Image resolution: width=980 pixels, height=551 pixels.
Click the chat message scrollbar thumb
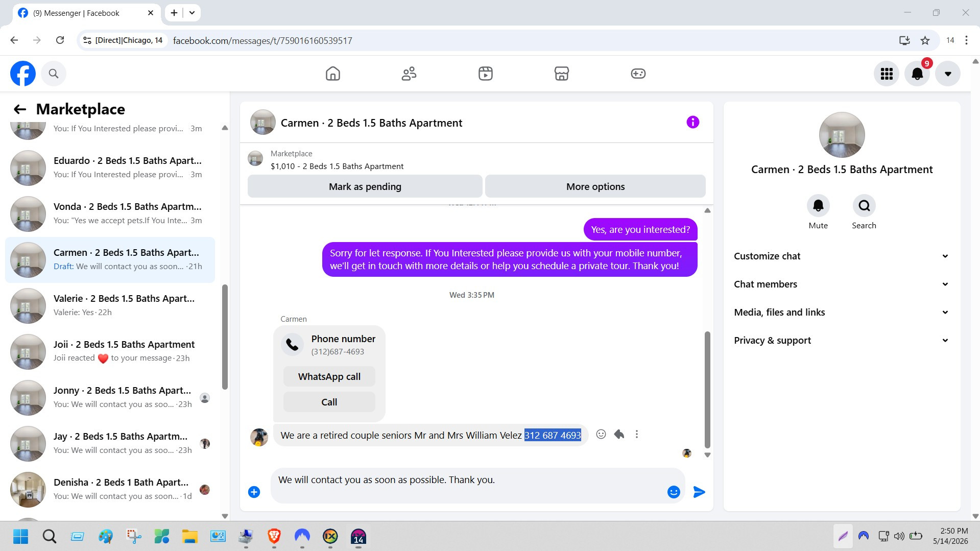pos(707,390)
